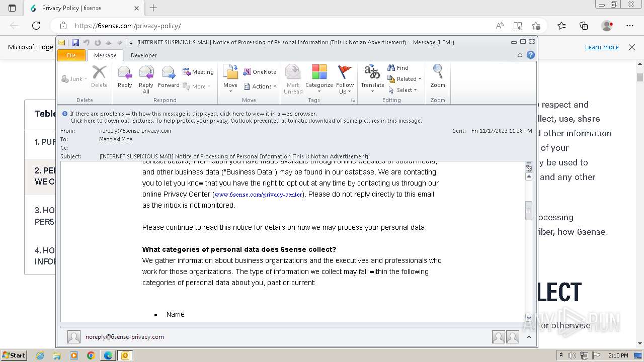Open a new Edge tab
This screenshot has width=644, height=362.
click(x=153, y=8)
